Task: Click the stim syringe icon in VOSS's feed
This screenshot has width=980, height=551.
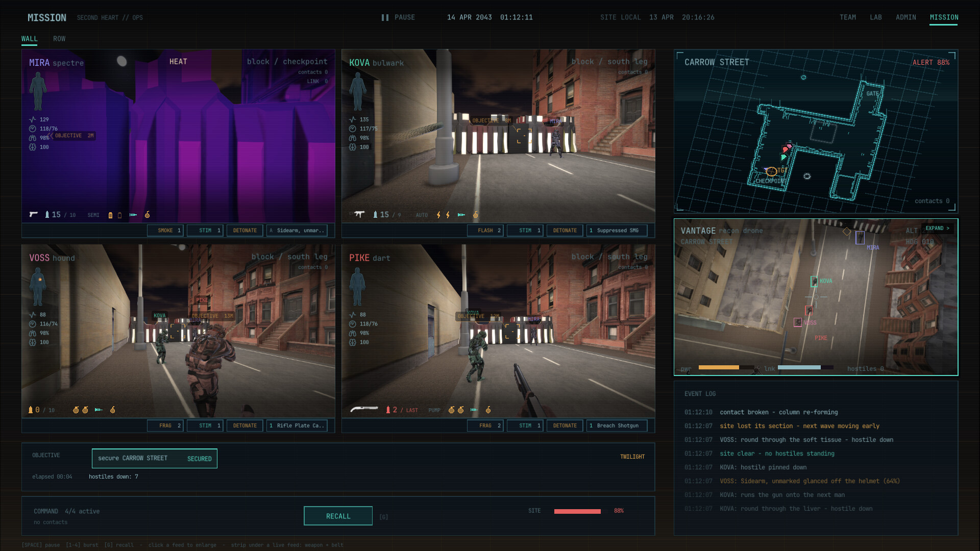Action: 99,410
